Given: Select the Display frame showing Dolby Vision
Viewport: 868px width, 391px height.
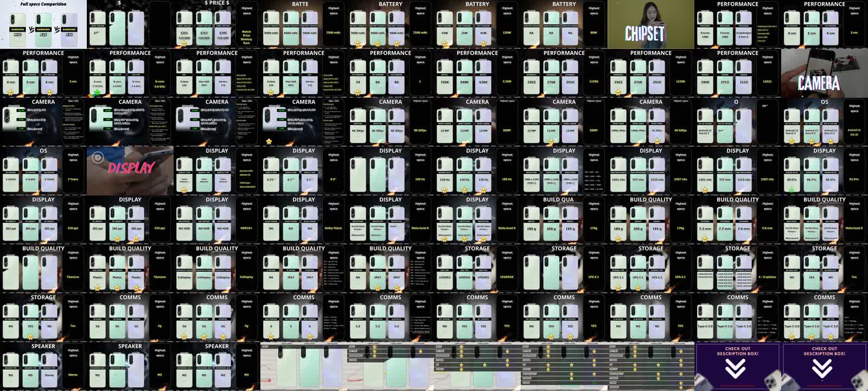Looking at the screenshot, I should 304,220.
